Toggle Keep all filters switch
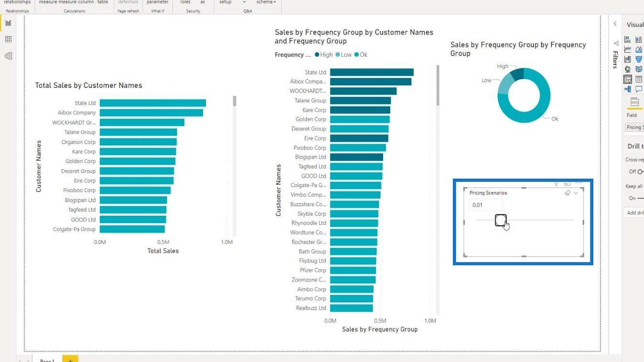Screen dimensions: 644x362 pyautogui.click(x=640, y=198)
